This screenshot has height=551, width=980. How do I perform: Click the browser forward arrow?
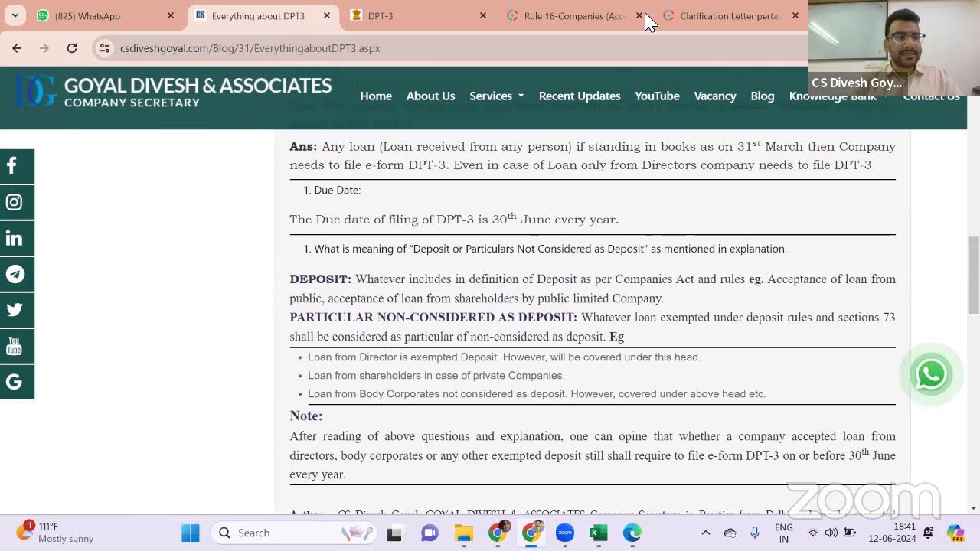44,48
